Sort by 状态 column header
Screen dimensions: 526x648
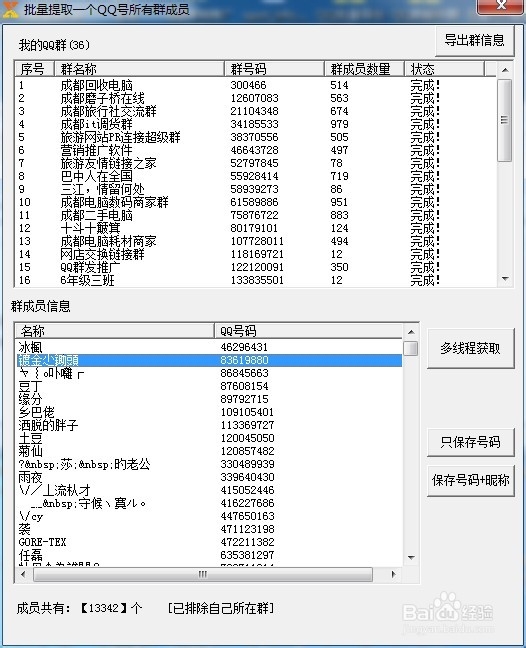[x=444, y=69]
